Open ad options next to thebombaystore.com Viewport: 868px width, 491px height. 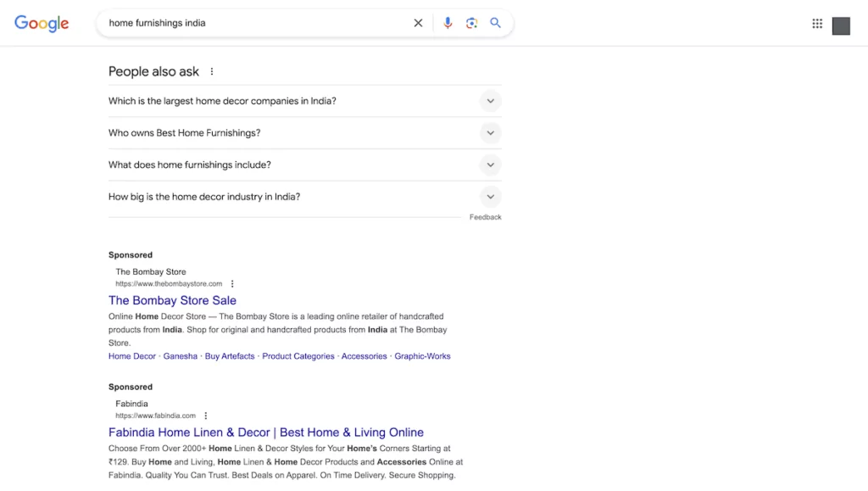(232, 283)
